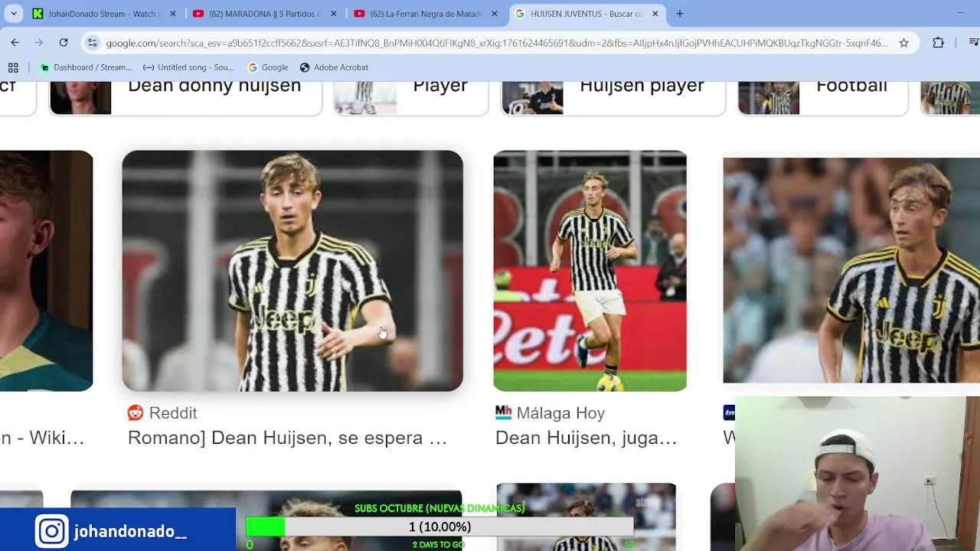Select the HUIJSEN JUVENTUS search tab
This screenshot has height=551, width=980.
[586, 13]
